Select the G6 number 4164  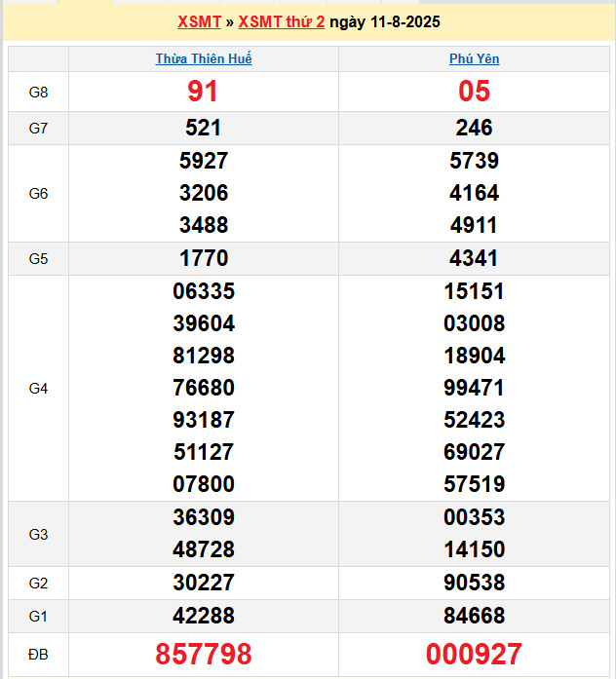click(x=475, y=193)
